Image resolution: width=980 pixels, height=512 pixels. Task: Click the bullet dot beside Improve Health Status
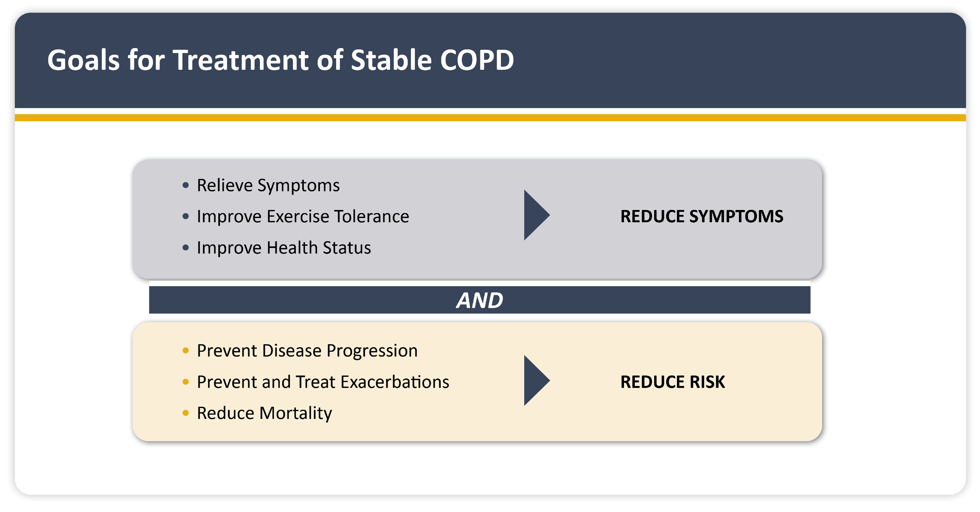pyautogui.click(x=186, y=248)
